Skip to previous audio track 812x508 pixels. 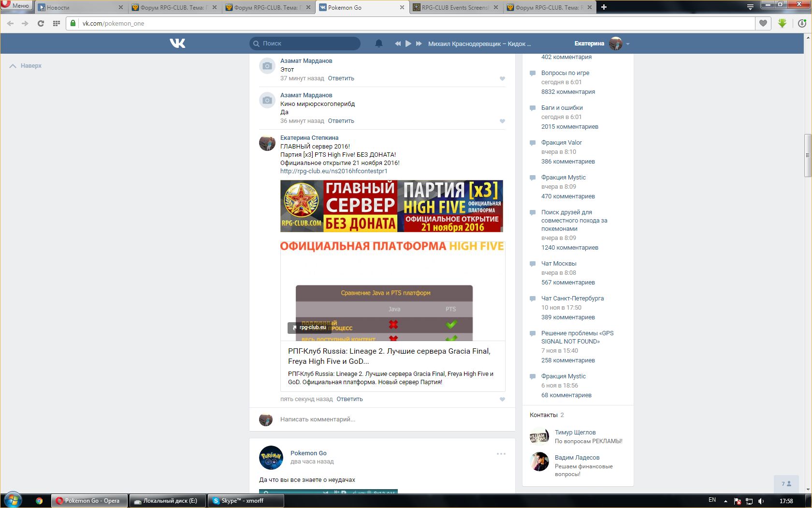click(x=398, y=44)
